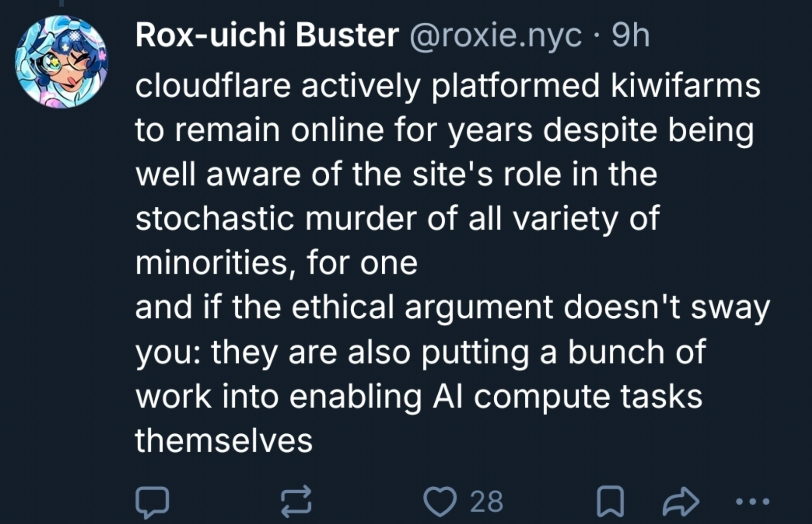Click the 'well aware of the site's role' line
This screenshot has height=524, width=812.
coord(396,174)
